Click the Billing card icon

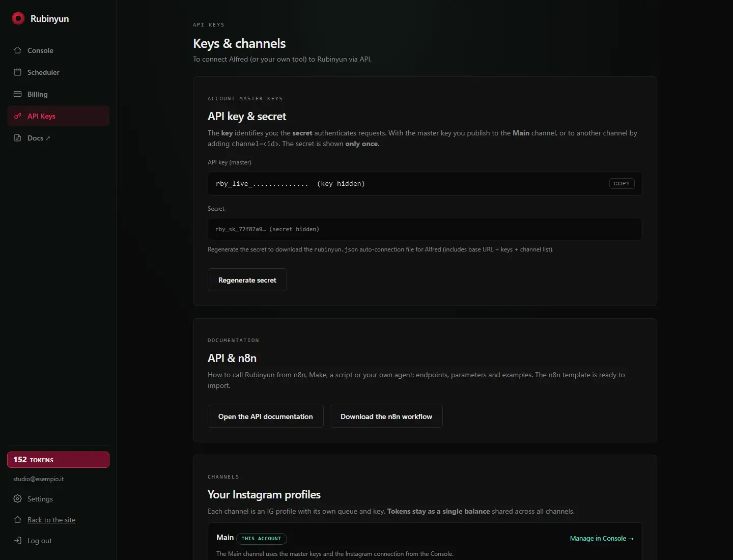(18, 94)
